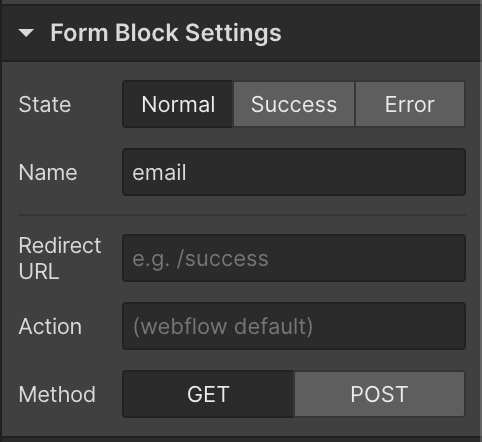Click the State label

(x=45, y=105)
